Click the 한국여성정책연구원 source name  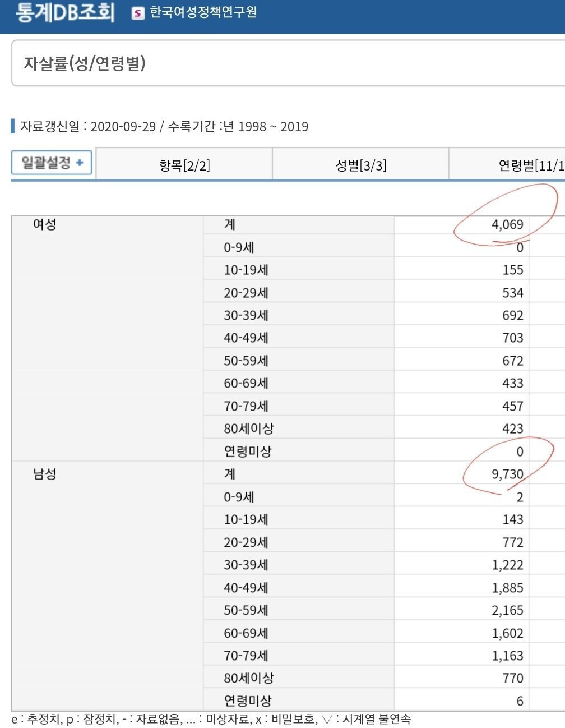point(203,12)
